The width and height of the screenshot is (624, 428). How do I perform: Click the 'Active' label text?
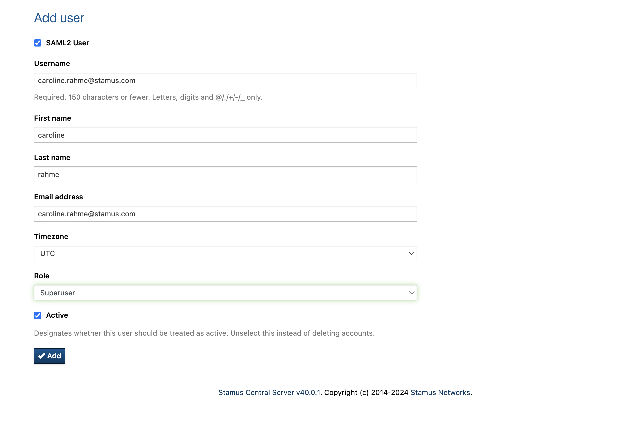57,315
